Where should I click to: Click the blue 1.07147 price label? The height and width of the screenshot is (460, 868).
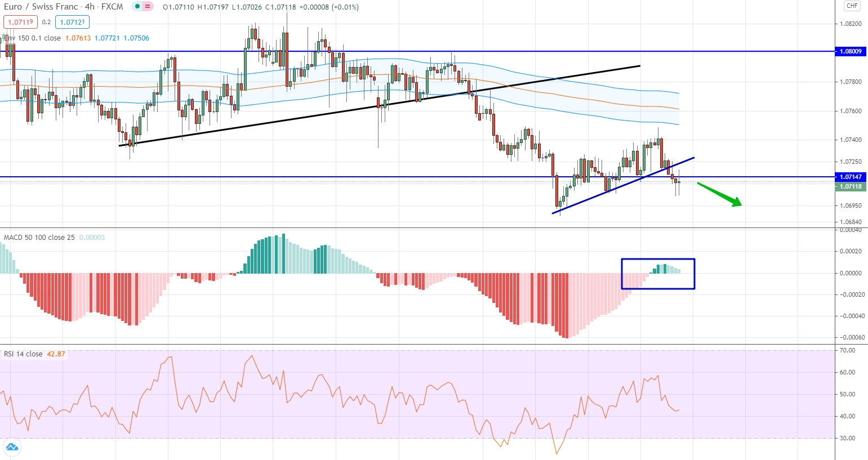coord(851,177)
